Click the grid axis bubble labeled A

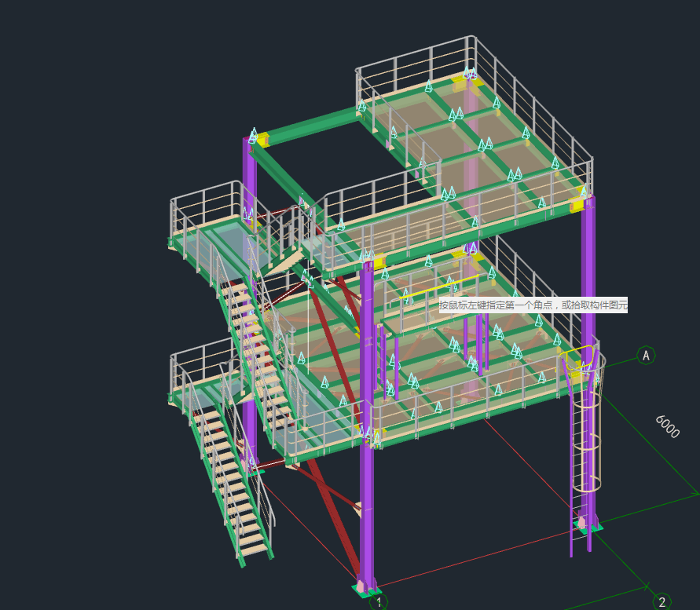click(646, 355)
